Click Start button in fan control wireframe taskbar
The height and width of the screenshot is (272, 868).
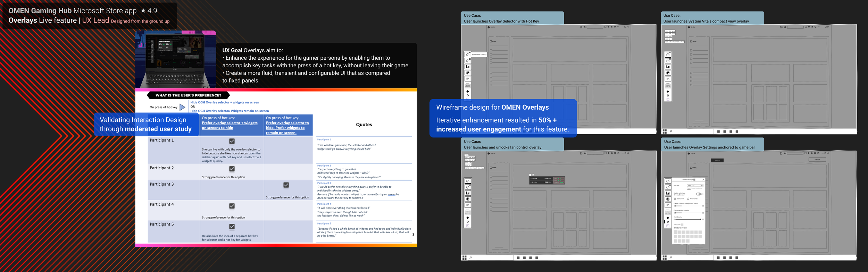click(x=464, y=258)
